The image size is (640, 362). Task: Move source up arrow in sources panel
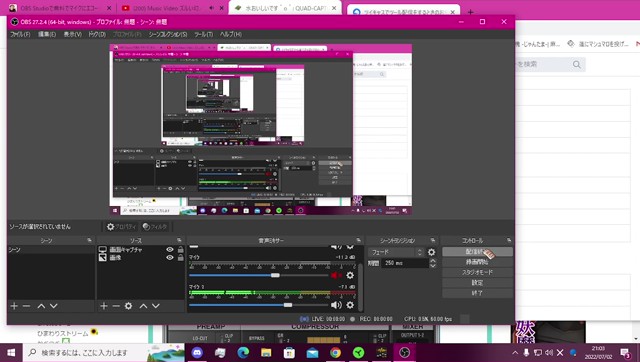(x=143, y=306)
